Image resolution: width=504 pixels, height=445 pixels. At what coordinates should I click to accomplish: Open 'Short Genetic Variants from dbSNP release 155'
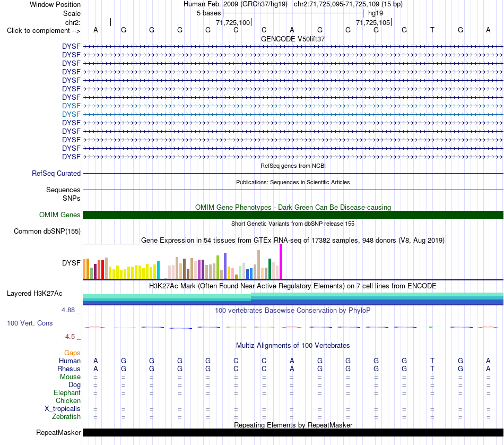293,224
